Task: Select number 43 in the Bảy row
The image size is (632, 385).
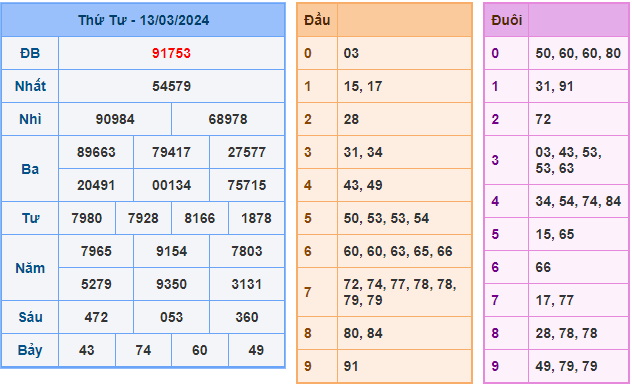Action: (87, 351)
